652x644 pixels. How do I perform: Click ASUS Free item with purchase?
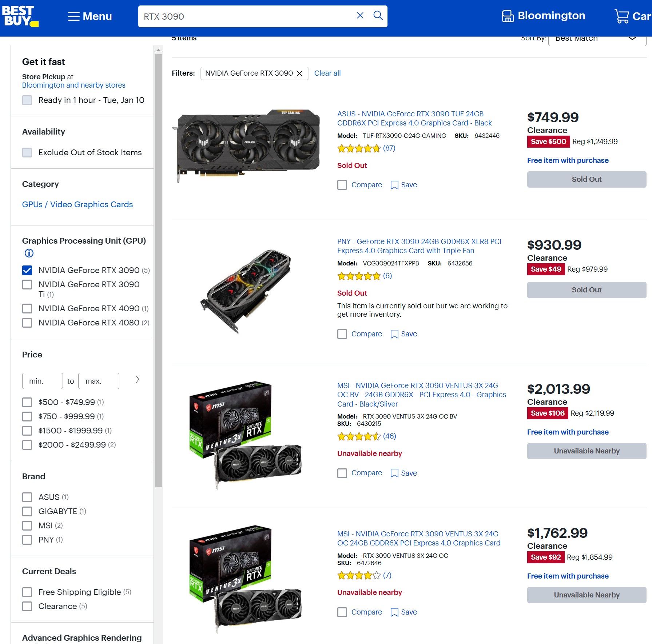[x=568, y=160]
